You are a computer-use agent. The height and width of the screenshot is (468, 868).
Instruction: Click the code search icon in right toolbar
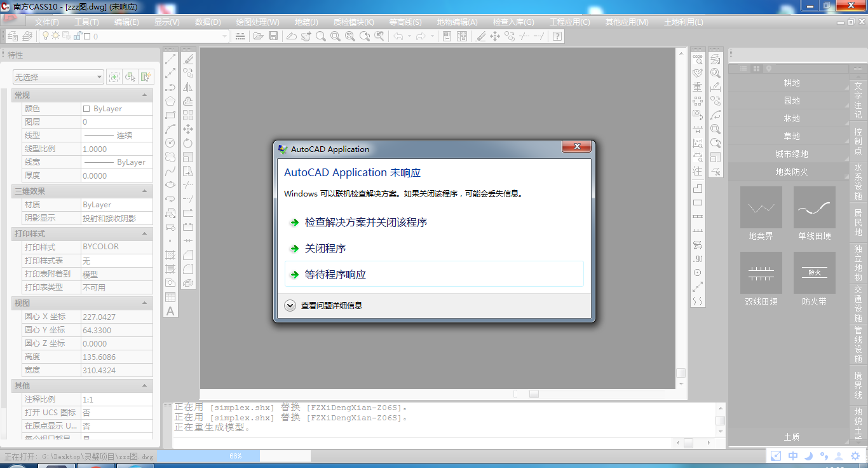tap(698, 59)
